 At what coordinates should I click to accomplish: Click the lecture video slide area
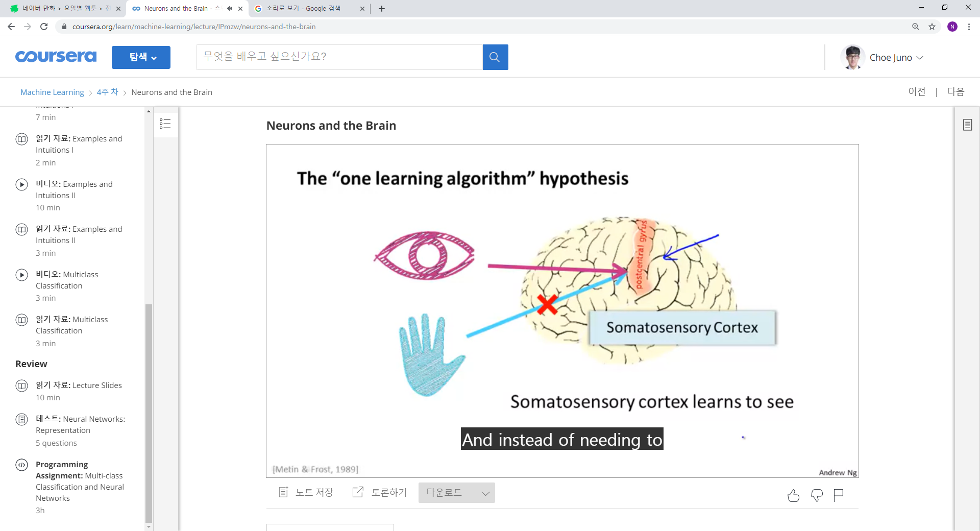(562, 311)
